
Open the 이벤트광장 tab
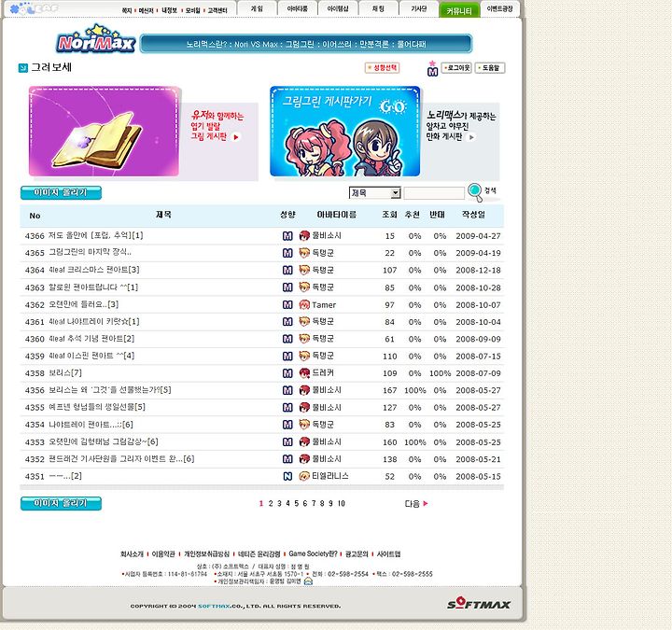tap(499, 8)
